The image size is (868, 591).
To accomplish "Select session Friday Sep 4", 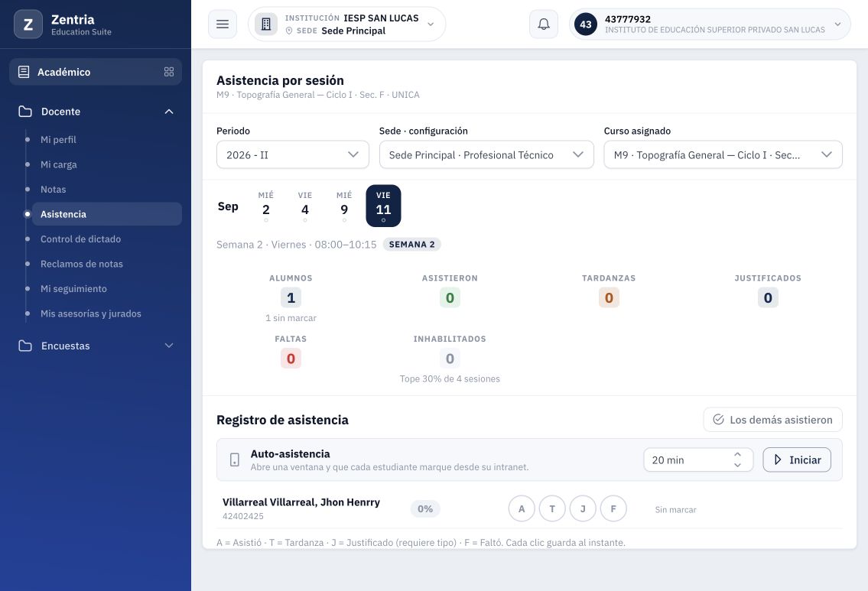I will click(305, 206).
